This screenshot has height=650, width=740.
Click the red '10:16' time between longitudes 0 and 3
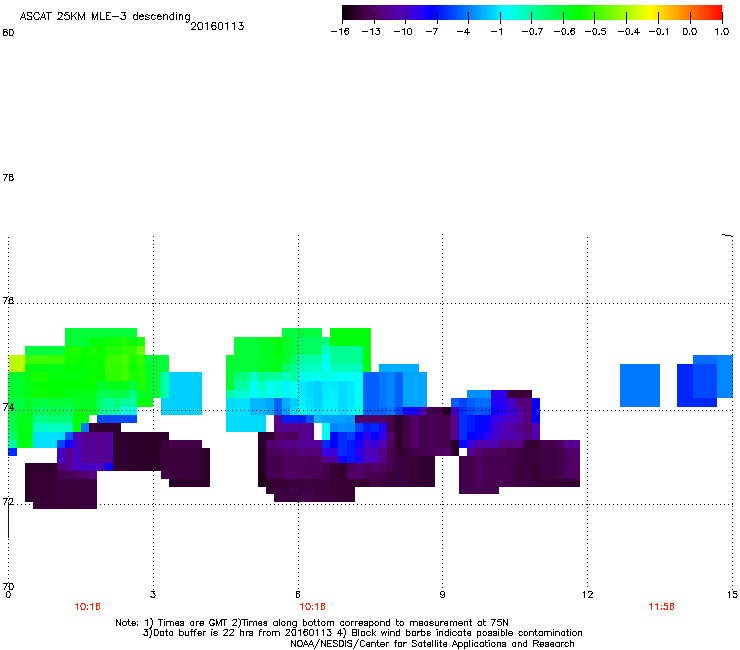click(x=87, y=607)
